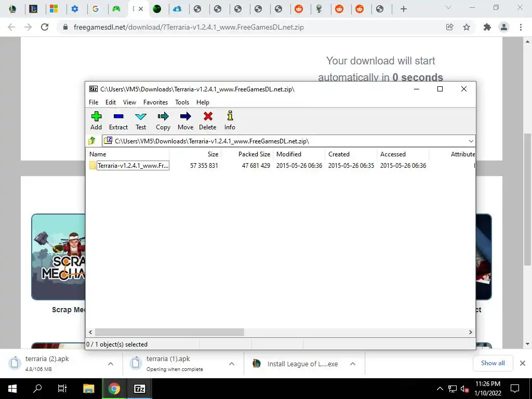Click the folder icon of the Terraria entry
Viewport: 532px width, 399px height.
(x=92, y=165)
